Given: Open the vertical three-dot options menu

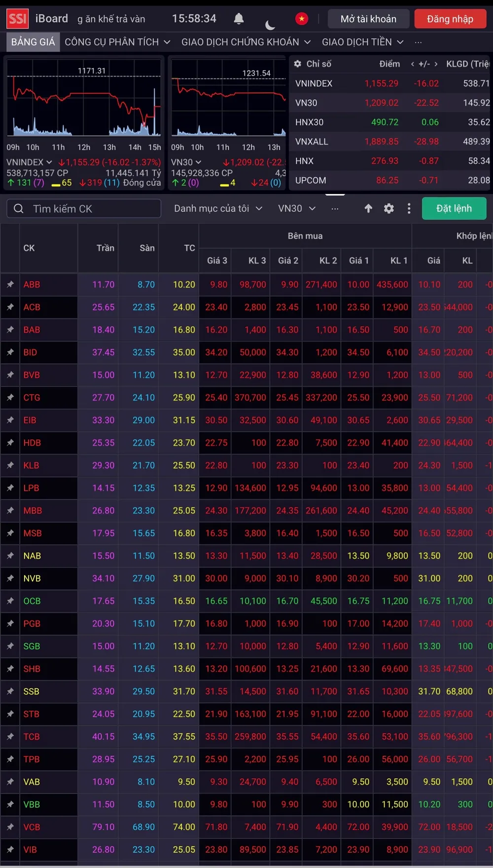Looking at the screenshot, I should (x=409, y=208).
